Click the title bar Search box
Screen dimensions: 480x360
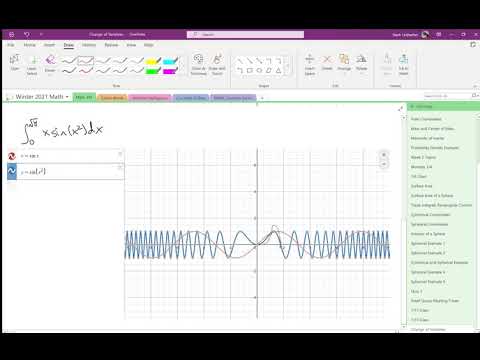(245, 34)
